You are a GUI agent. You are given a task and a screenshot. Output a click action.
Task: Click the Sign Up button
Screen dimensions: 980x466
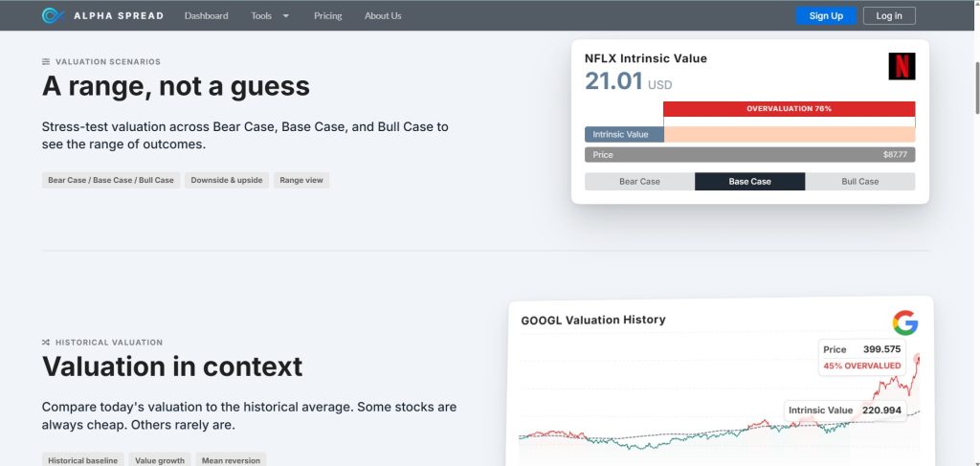pos(826,15)
